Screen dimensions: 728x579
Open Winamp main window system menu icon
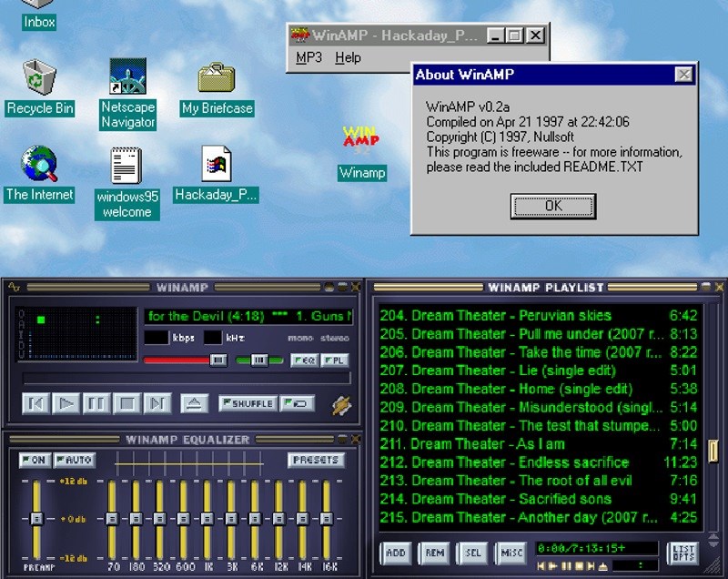tap(14, 288)
